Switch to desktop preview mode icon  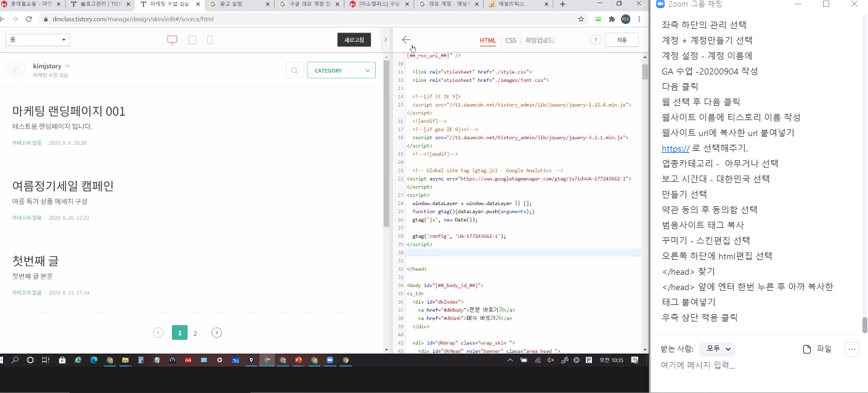pyautogui.click(x=172, y=40)
